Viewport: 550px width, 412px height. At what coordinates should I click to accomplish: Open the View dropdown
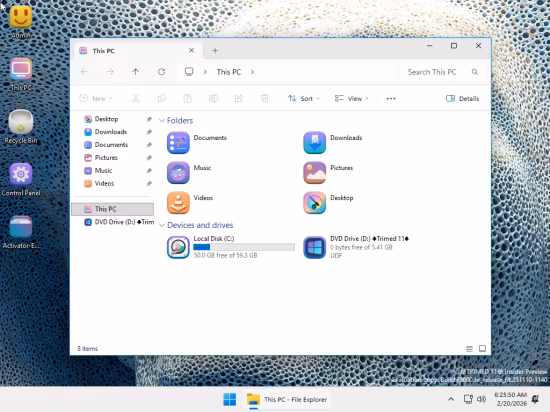pyautogui.click(x=351, y=99)
